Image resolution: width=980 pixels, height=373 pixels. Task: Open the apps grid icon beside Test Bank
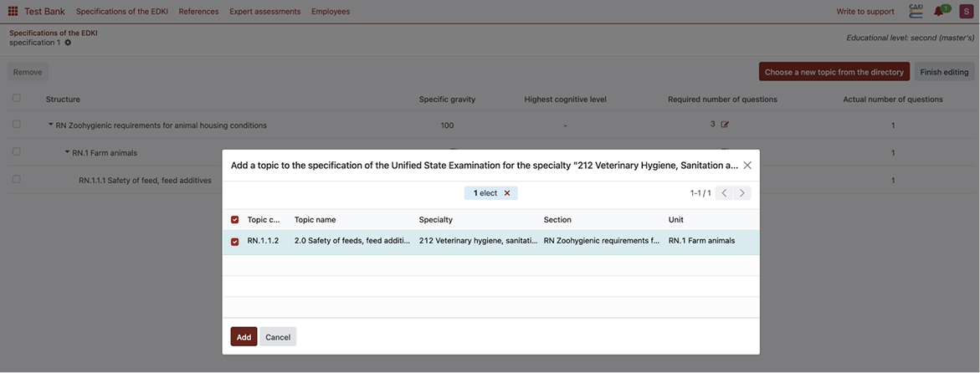click(x=13, y=11)
